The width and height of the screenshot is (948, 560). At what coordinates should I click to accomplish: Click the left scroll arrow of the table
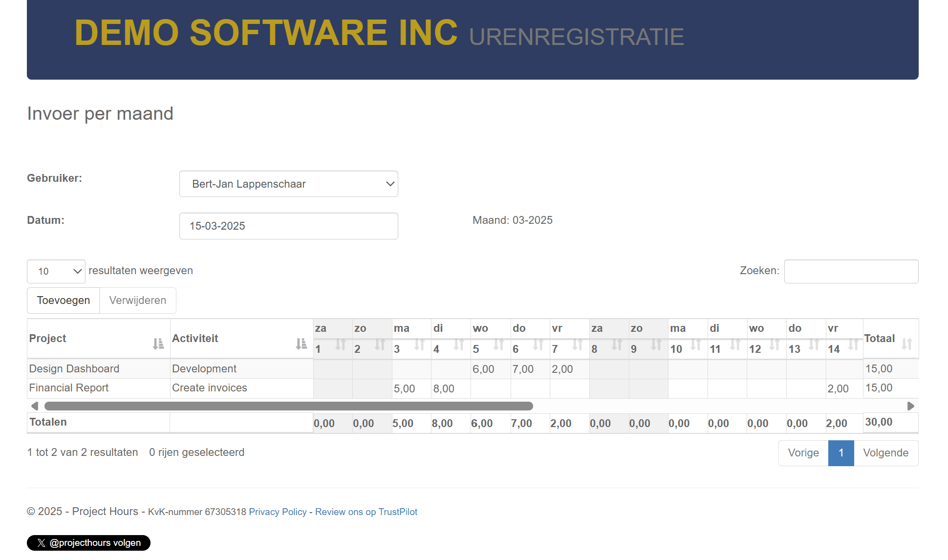tap(35, 406)
